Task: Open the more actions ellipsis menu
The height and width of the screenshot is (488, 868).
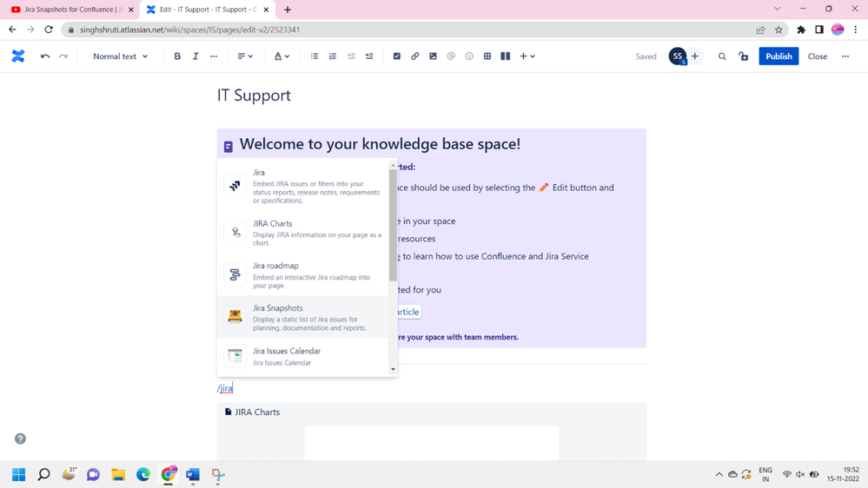Action: [845, 56]
